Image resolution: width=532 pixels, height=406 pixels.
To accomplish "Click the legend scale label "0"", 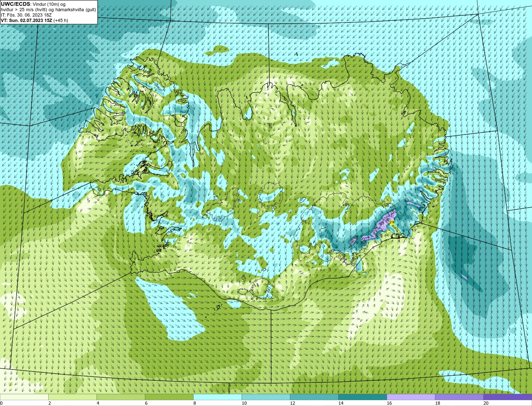I will 1,403.
